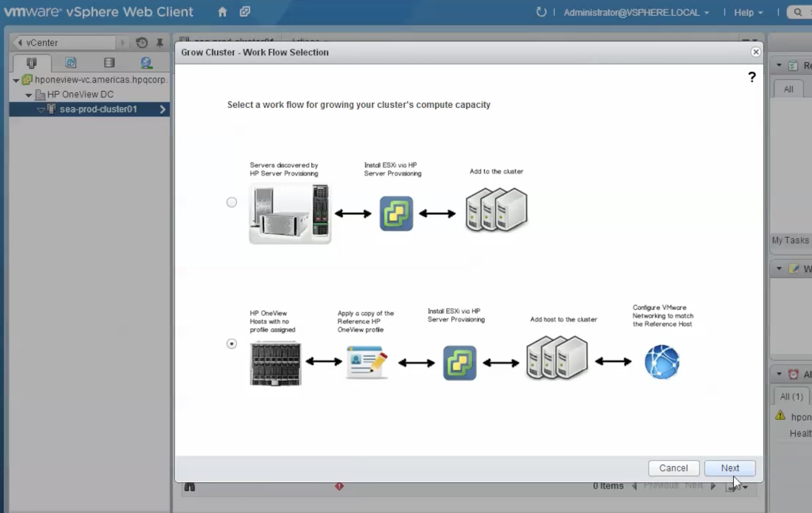Viewport: 812px width, 513px height.
Task: Select the VMs and Templates inventory icon
Action: 71,63
